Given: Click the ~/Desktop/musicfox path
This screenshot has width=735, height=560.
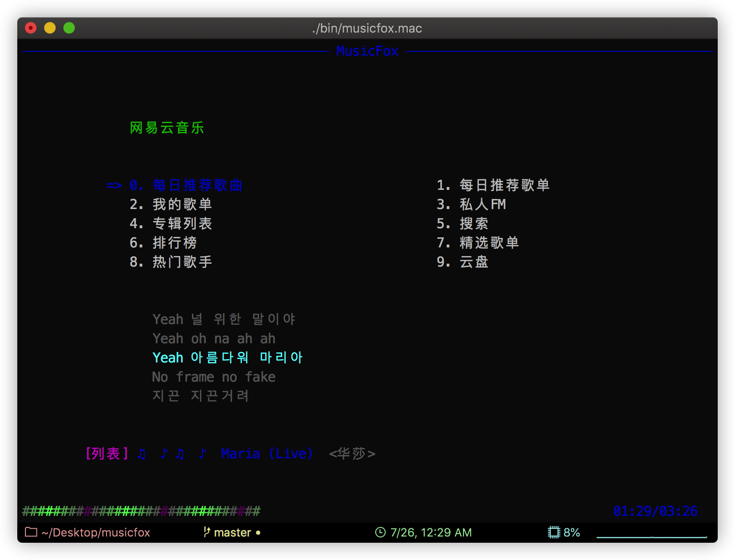Looking at the screenshot, I should 96,533.
